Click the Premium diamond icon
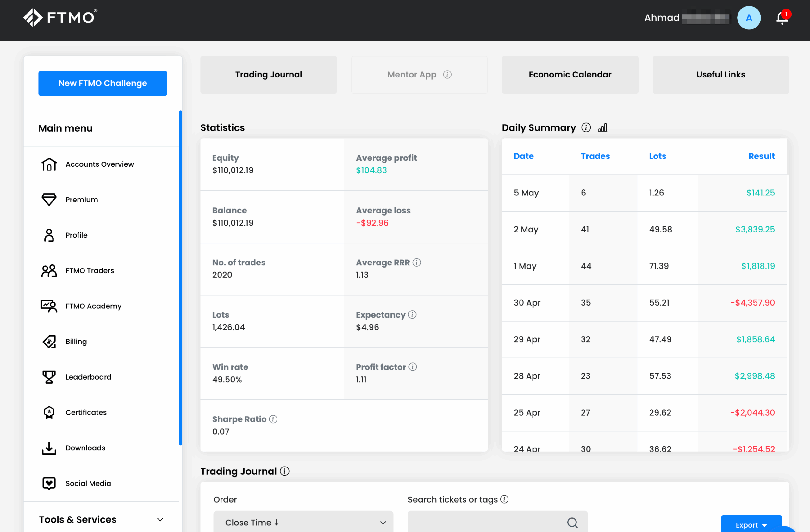The width and height of the screenshot is (810, 532). pyautogui.click(x=49, y=200)
